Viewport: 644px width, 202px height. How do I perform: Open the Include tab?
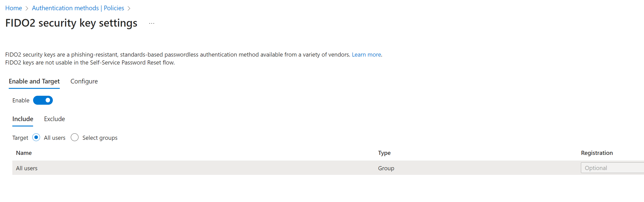23,119
